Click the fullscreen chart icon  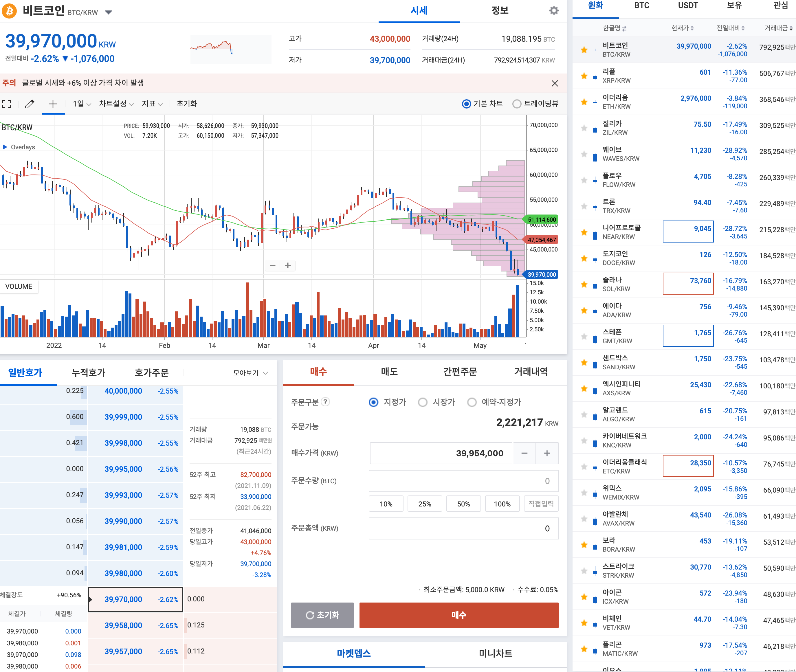7,104
